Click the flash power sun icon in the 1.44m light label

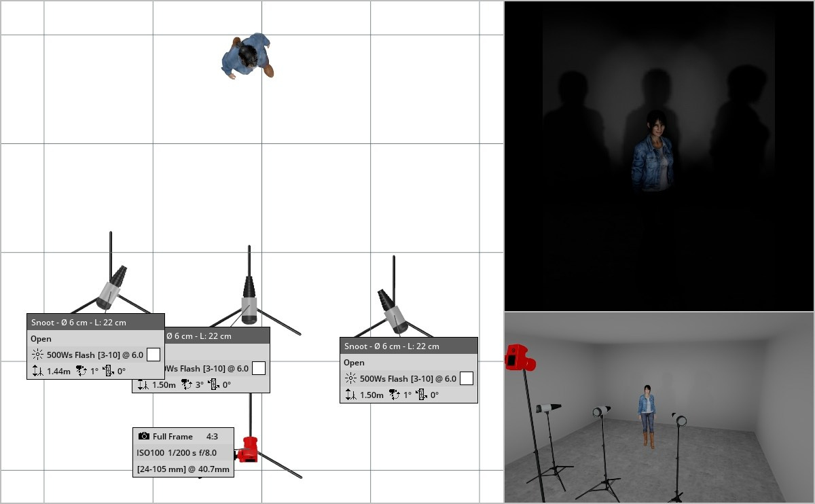click(37, 355)
